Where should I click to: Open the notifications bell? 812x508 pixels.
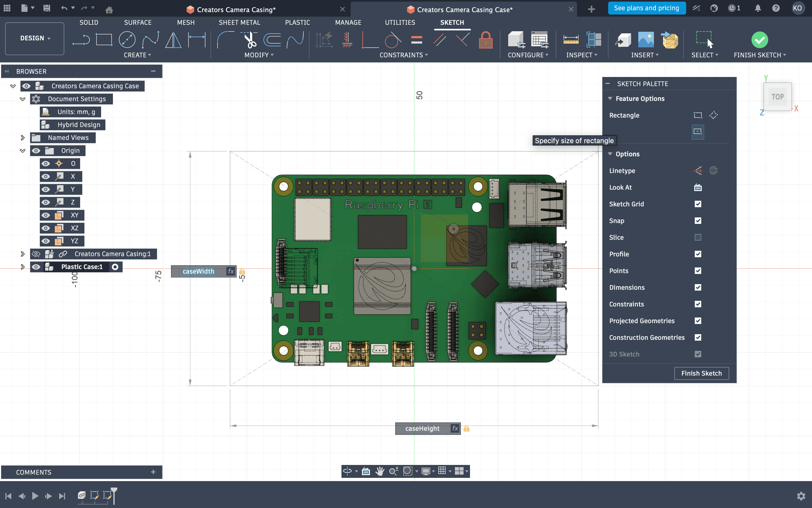[758, 8]
